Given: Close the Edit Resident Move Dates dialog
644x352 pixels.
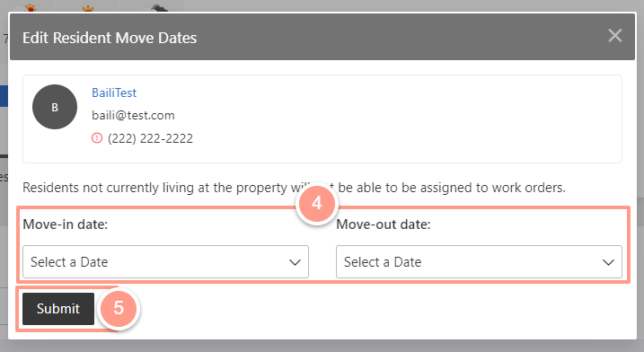Looking at the screenshot, I should click(x=615, y=36).
